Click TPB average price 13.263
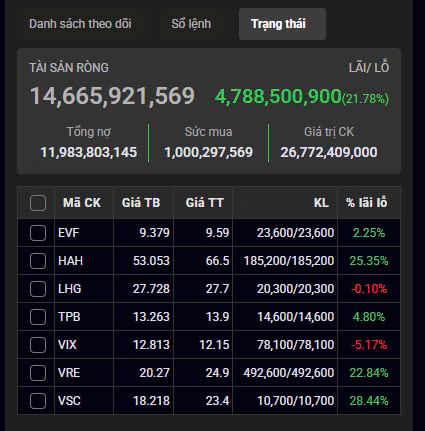The width and height of the screenshot is (425, 431). (151, 317)
